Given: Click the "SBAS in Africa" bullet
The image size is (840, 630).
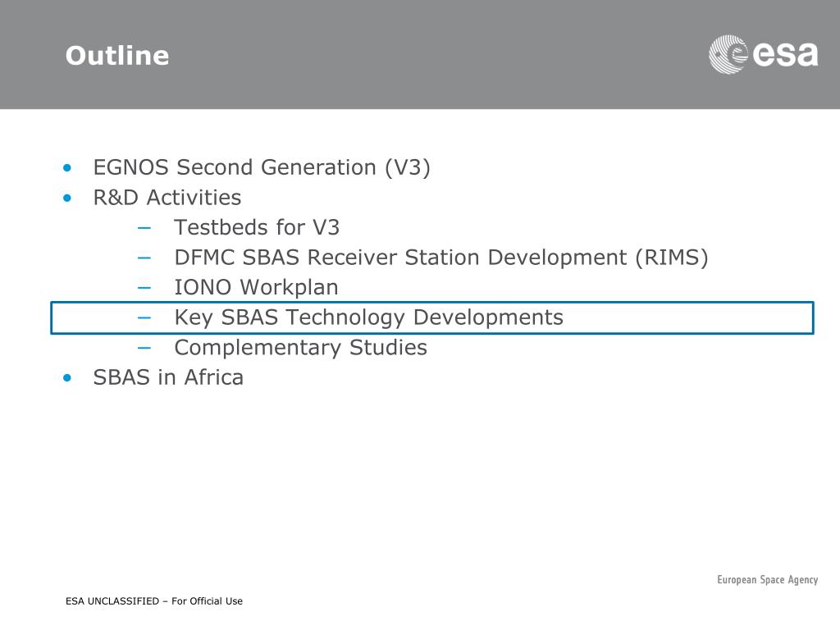Looking at the screenshot, I should [x=168, y=377].
